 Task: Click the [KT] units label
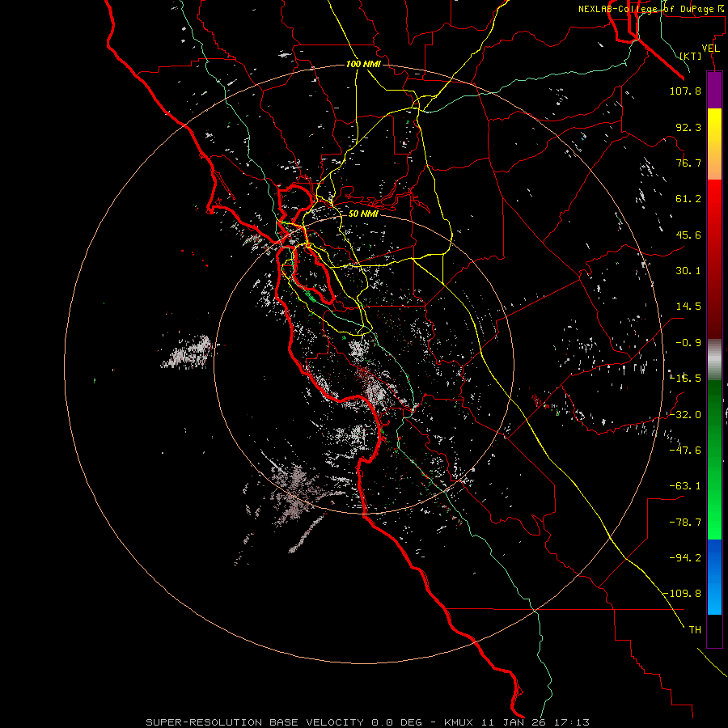coord(691,56)
